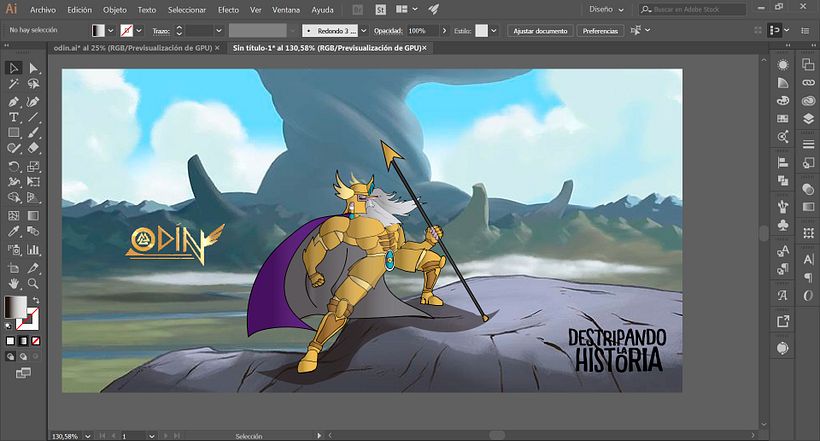Select the Gradient tool
Screen dimensions: 820x441
33,215
